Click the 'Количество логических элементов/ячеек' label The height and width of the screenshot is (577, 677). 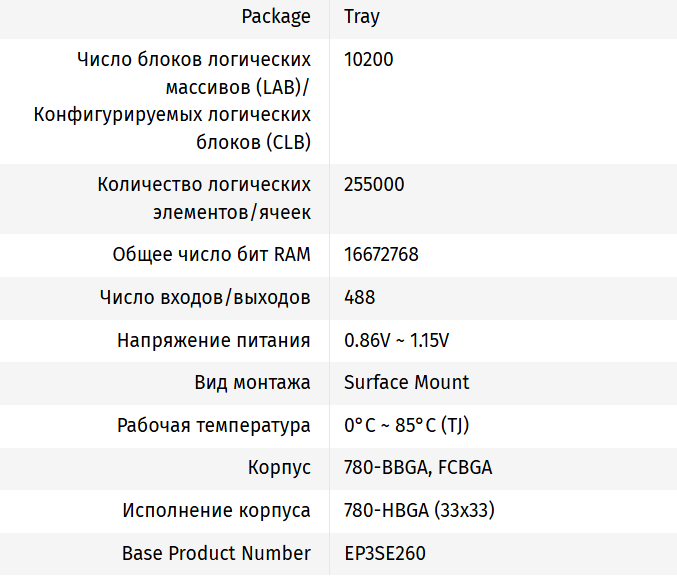pyautogui.click(x=204, y=199)
